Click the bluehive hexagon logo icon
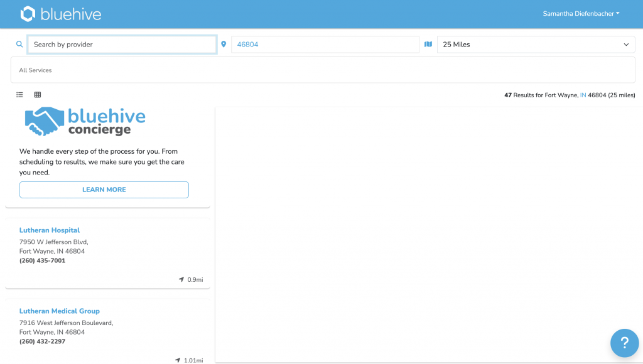This screenshot has width=643, height=364. [28, 14]
